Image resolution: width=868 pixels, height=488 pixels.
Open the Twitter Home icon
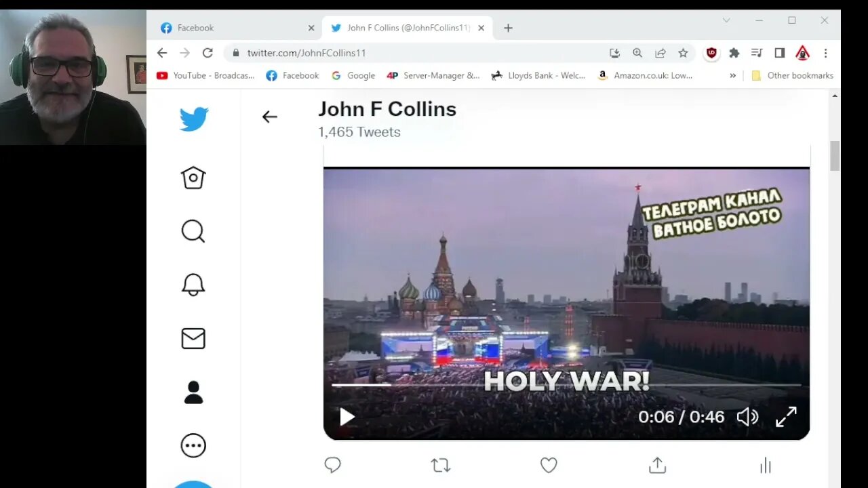pos(193,178)
